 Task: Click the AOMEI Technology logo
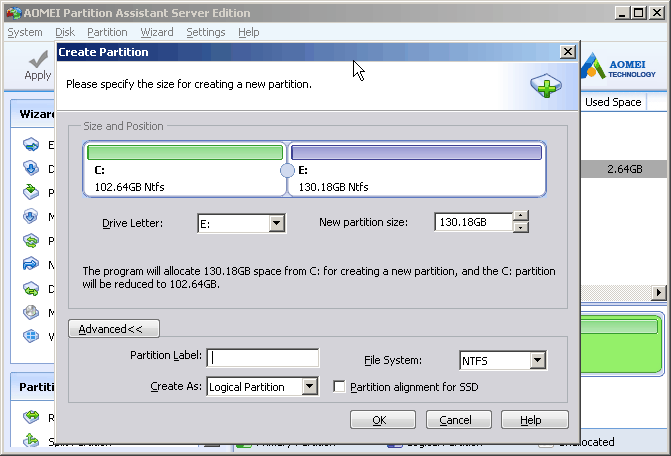(619, 67)
